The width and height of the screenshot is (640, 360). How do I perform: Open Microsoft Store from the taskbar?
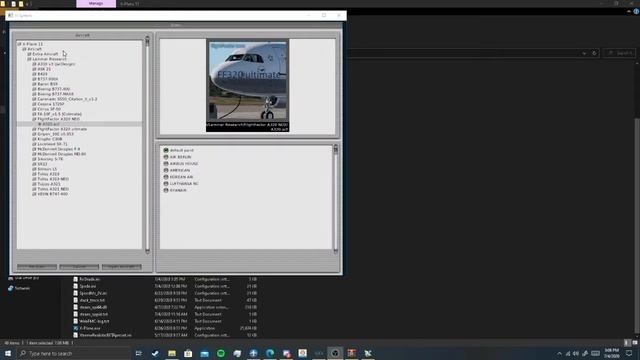pyautogui.click(x=188, y=353)
